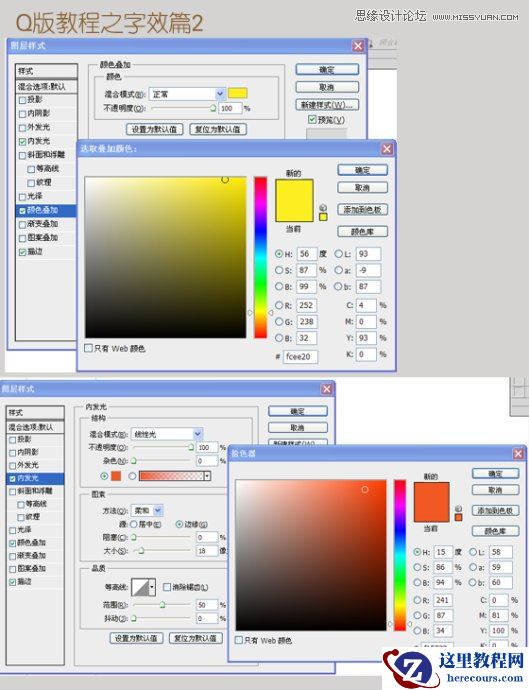Click 取消 in the yellow color picker
Viewport: 529px width, 690px height.
point(363,188)
